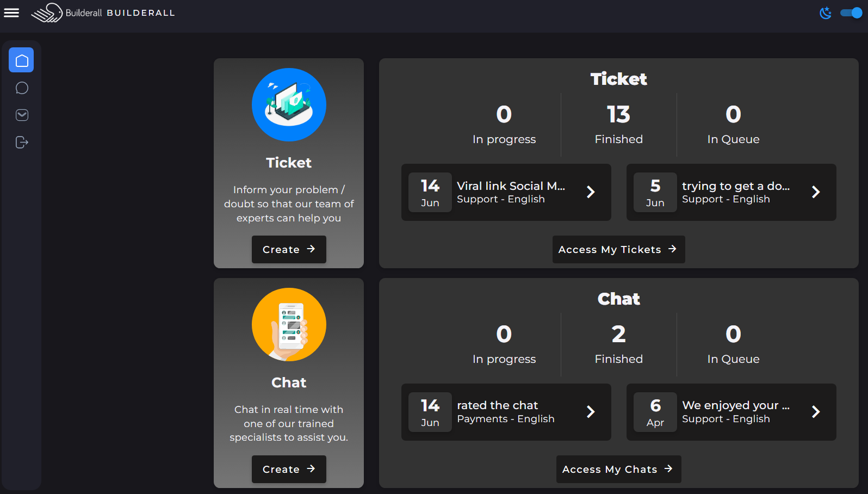Open Access My Tickets
868x494 pixels.
[618, 249]
